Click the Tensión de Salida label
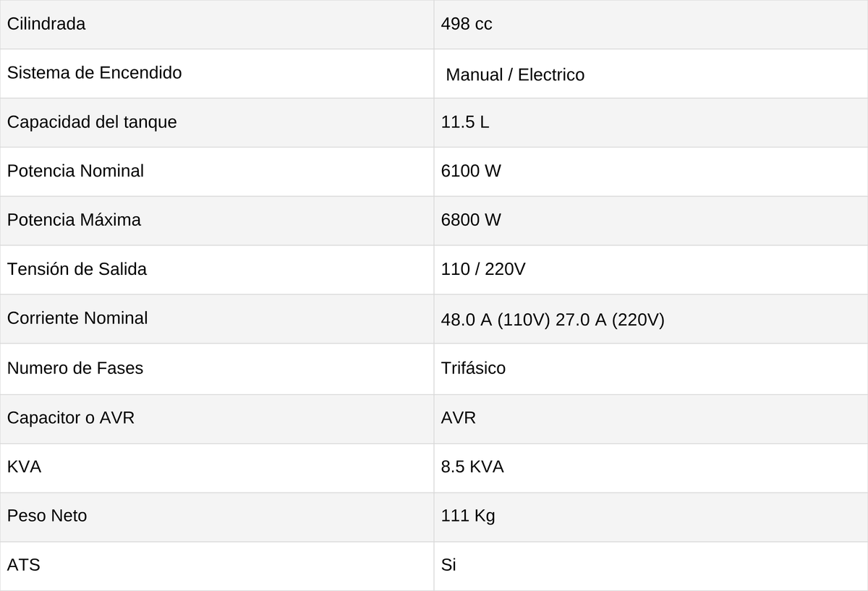 [77, 269]
